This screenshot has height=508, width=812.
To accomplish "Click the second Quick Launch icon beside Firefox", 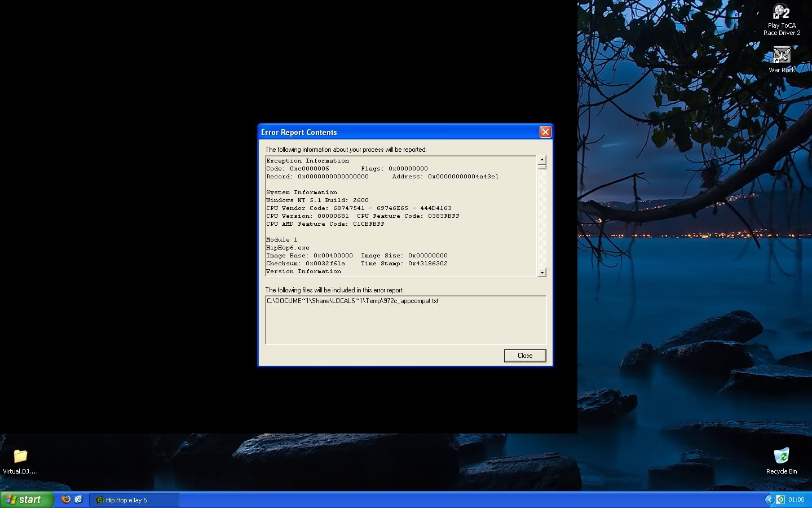I will coord(78,500).
